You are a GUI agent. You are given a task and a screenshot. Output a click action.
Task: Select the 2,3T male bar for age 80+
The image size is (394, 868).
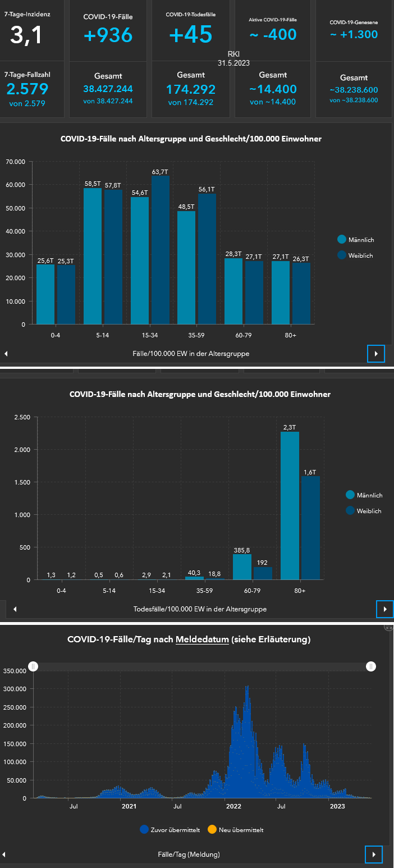(x=290, y=505)
